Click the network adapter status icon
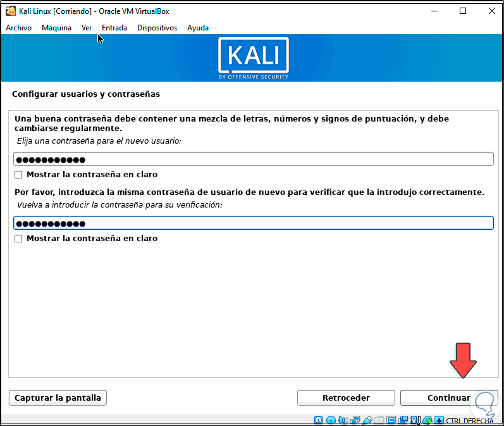The width and height of the screenshot is (504, 426). [355, 420]
